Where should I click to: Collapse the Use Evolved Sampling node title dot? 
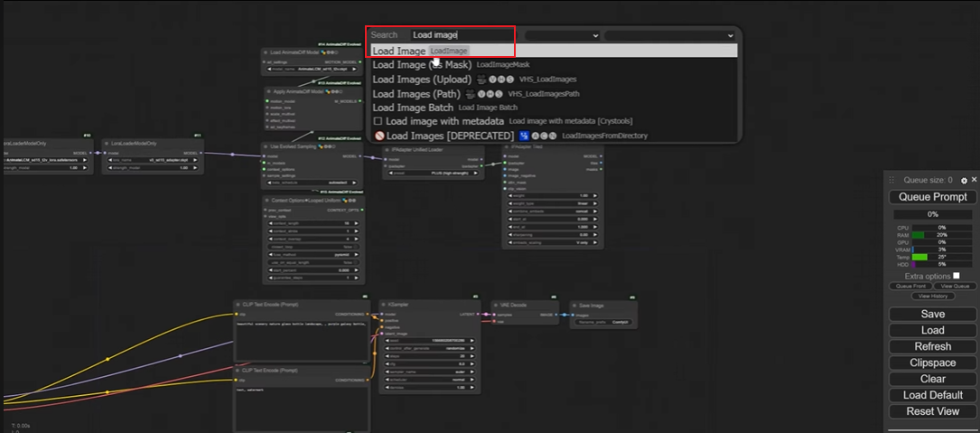tap(266, 146)
